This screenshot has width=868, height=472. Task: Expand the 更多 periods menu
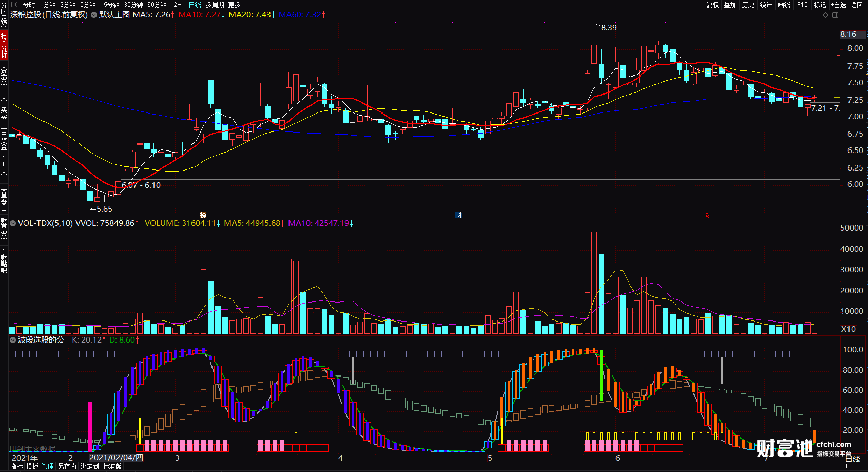[237, 5]
